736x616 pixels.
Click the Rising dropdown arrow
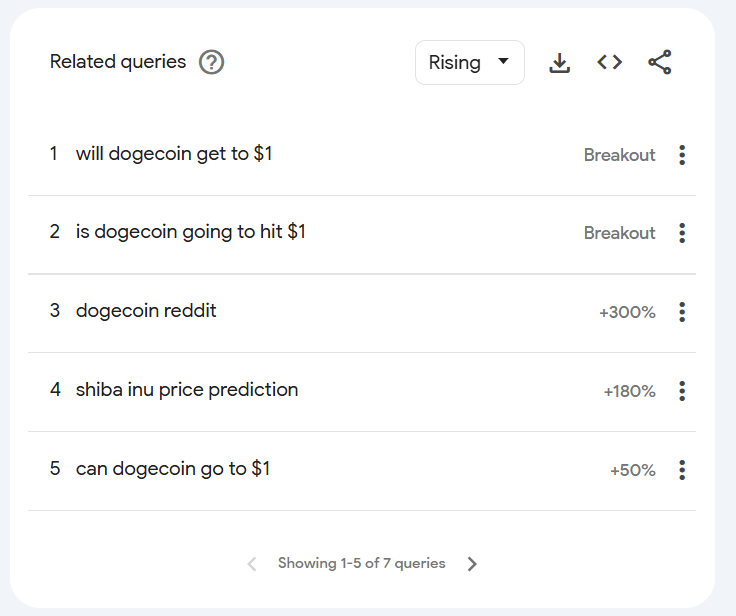503,61
